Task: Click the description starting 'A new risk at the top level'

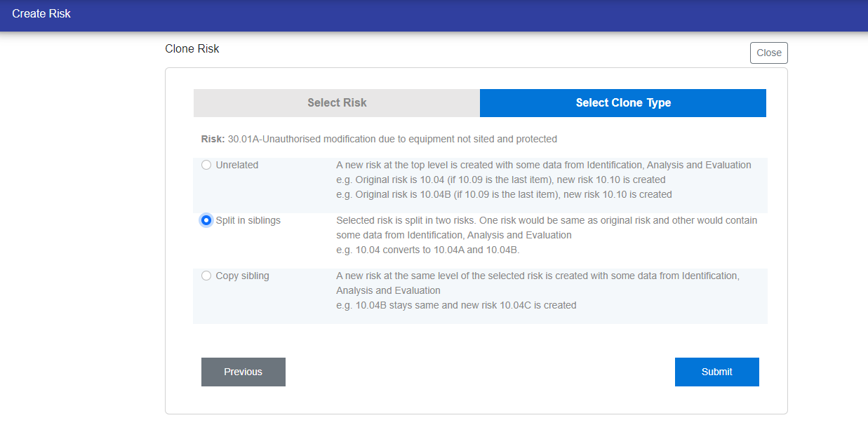Action: pyautogui.click(x=543, y=165)
